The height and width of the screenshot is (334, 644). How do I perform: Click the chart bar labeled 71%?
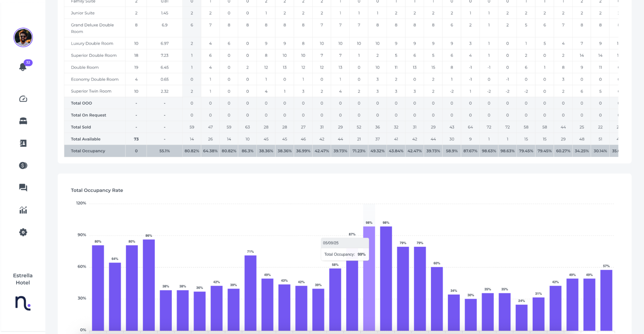(250, 293)
